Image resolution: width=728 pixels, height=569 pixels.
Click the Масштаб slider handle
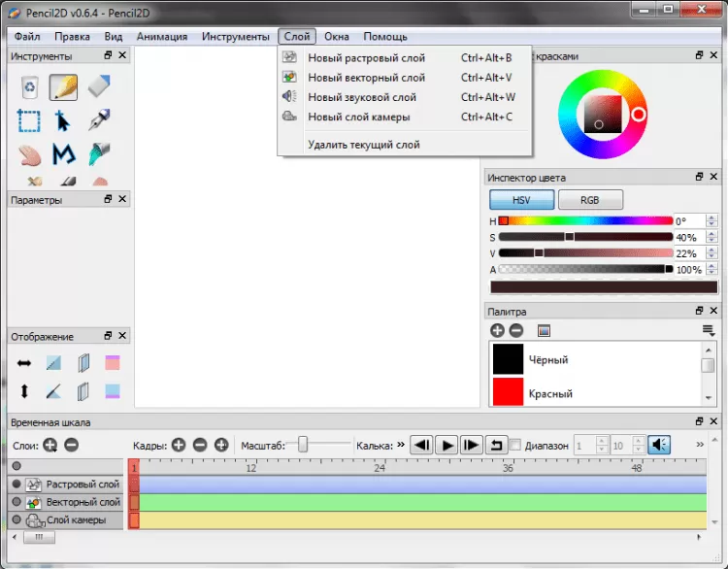(302, 444)
